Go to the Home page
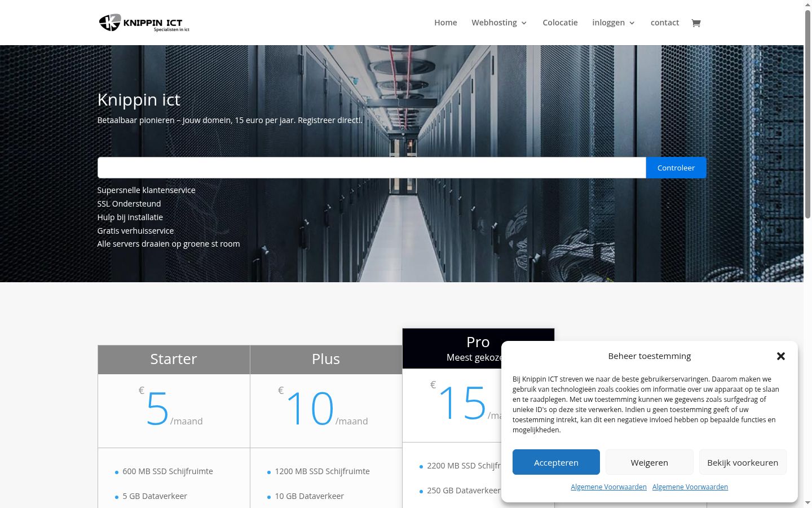 pos(445,23)
